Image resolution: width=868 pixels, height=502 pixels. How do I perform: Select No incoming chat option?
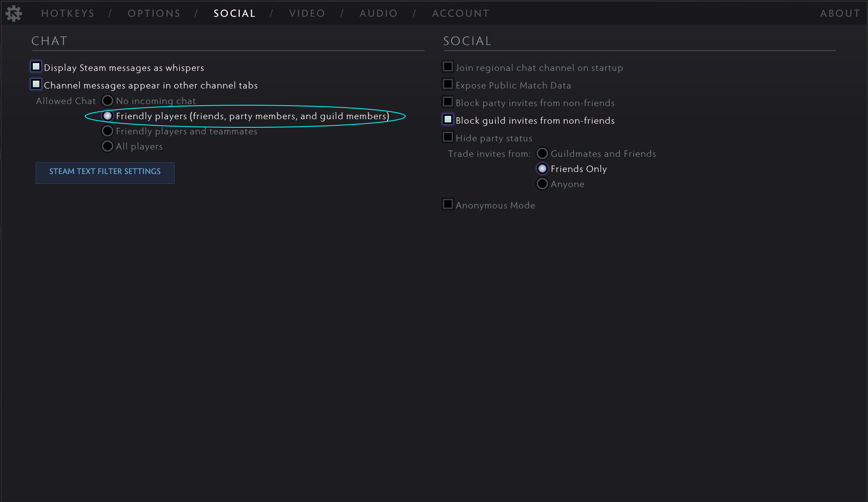click(x=107, y=101)
